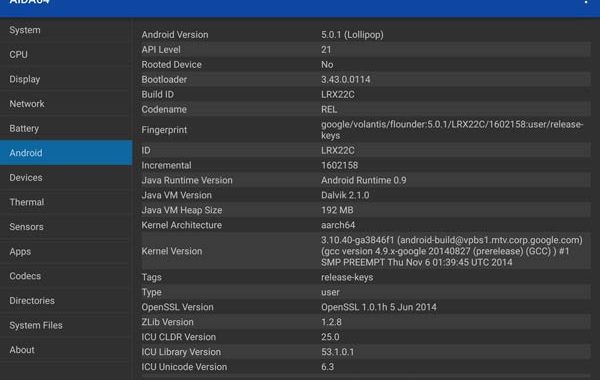The width and height of the screenshot is (600, 380).
Task: Open the overflow menu in the title bar
Action: click(586, 2)
